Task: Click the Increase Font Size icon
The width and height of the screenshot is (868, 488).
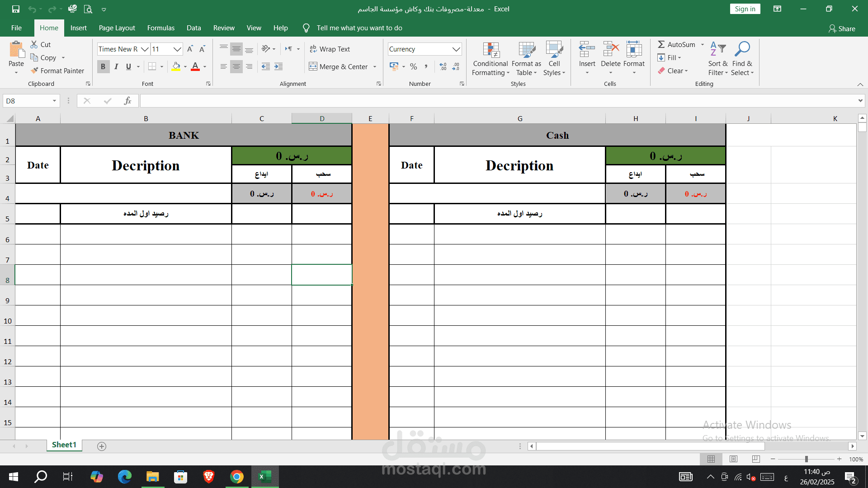Action: pyautogui.click(x=190, y=49)
